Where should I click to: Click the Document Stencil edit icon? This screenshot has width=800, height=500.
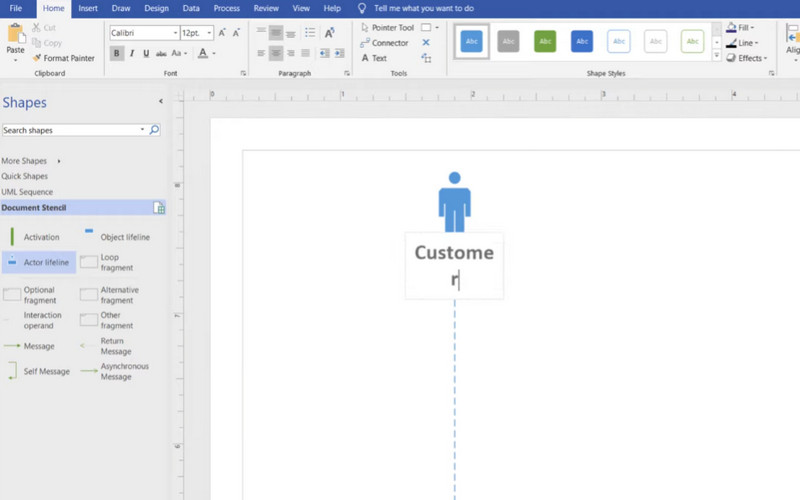point(159,208)
